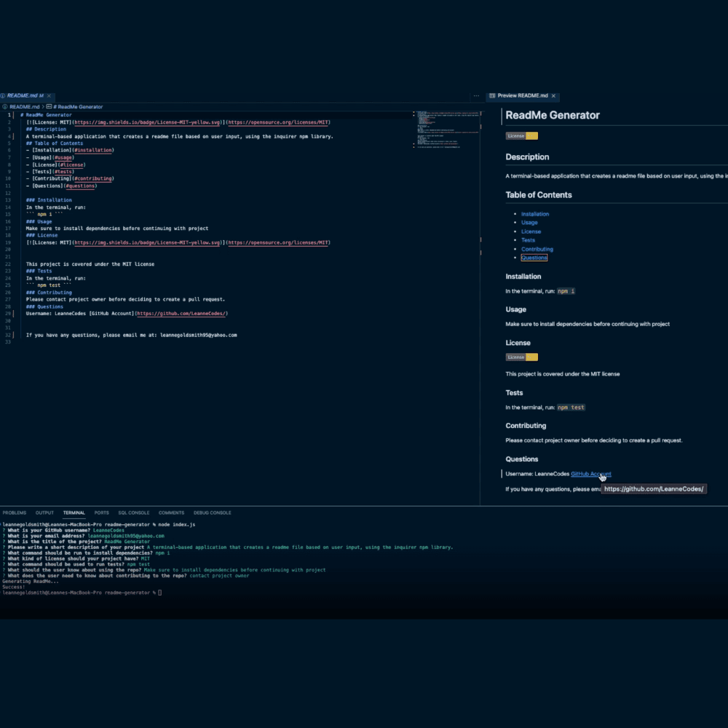Image resolution: width=728 pixels, height=728 pixels.
Task: Close the README.md editor tab
Action: [x=49, y=95]
